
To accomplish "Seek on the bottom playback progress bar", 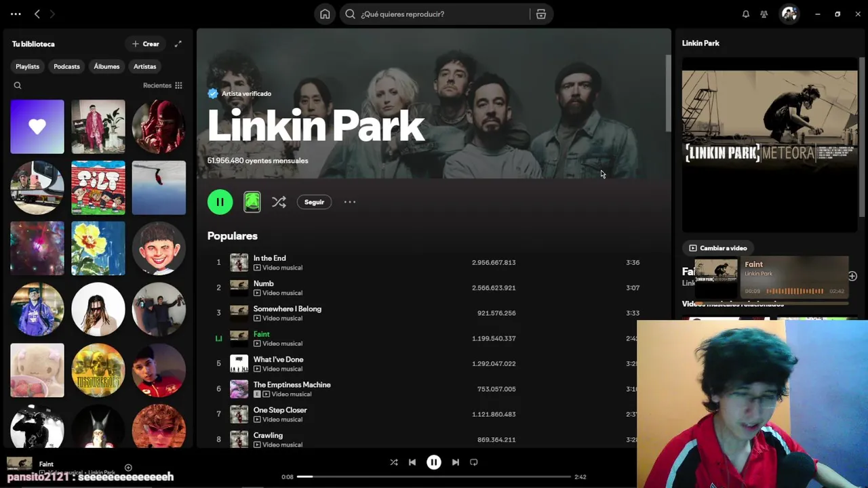I will click(434, 476).
